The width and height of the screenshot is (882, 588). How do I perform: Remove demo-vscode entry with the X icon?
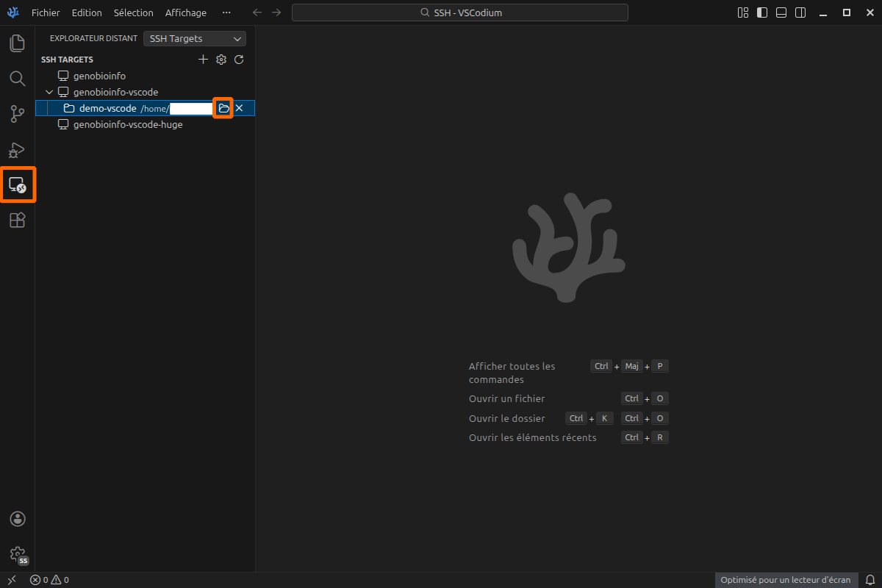coord(239,108)
